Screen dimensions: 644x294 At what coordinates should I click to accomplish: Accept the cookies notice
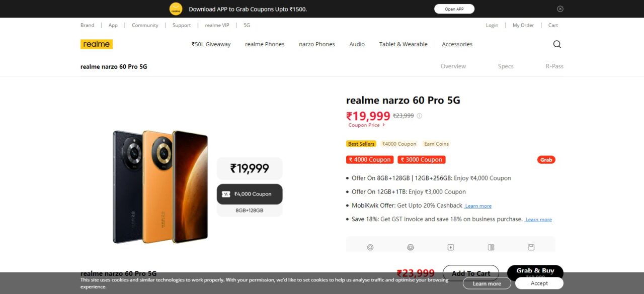[x=539, y=283]
